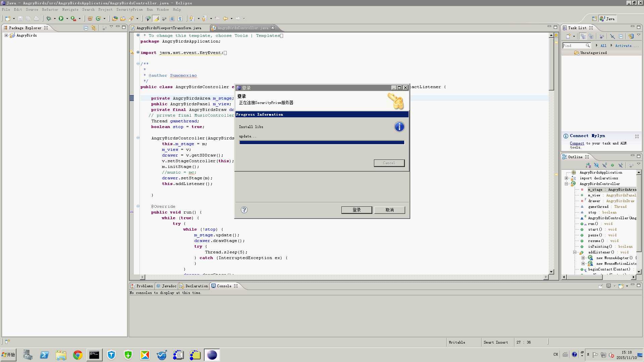Click the Activate... link in Task List
This screenshot has width=644, height=362.
[x=627, y=46]
